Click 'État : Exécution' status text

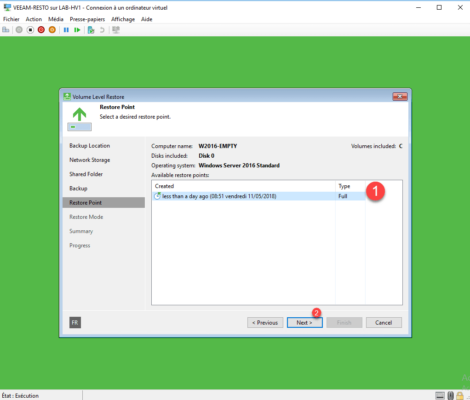(20, 396)
